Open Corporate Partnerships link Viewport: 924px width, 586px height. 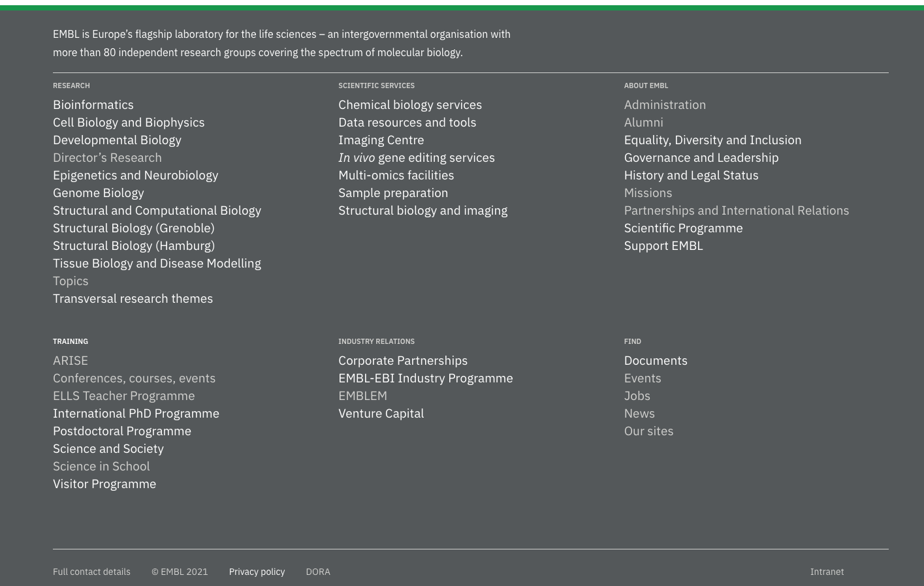[403, 360]
